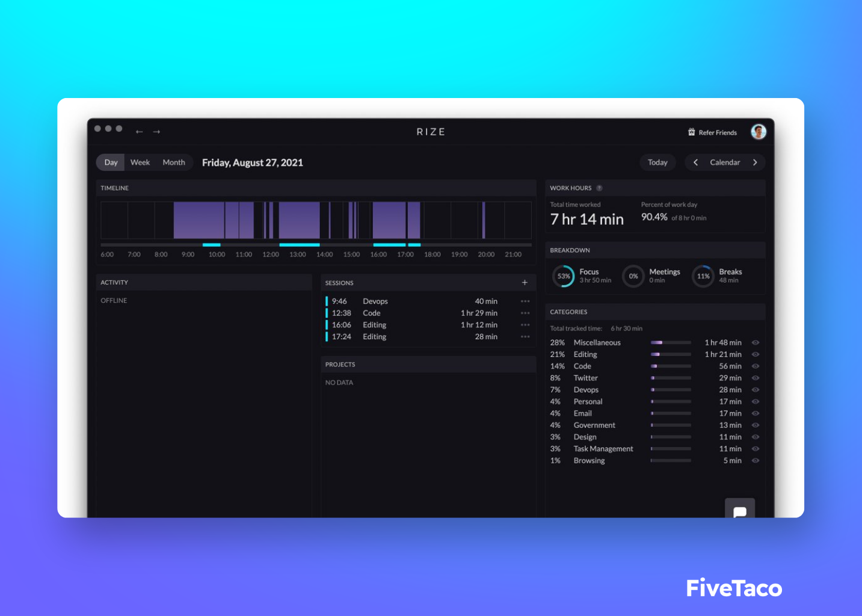The width and height of the screenshot is (862, 616).
Task: Toggle visibility of Design category
Action: (756, 437)
